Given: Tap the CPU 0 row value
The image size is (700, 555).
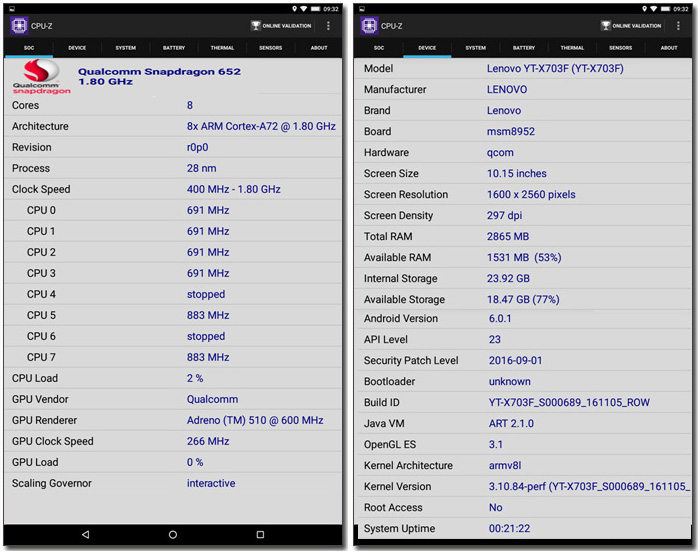Looking at the screenshot, I should 208,210.
